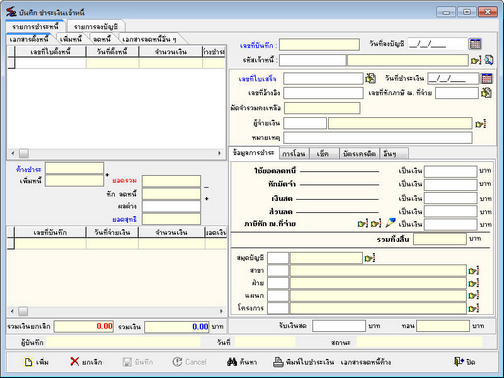Click the pencil icon in ภาษีหัก ณ.ที่จ่าย row
The height and width of the screenshot is (378, 504).
[x=390, y=223]
